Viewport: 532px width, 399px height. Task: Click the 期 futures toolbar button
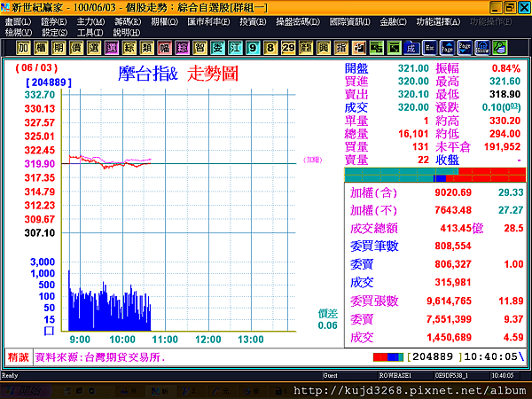pyautogui.click(x=59, y=48)
